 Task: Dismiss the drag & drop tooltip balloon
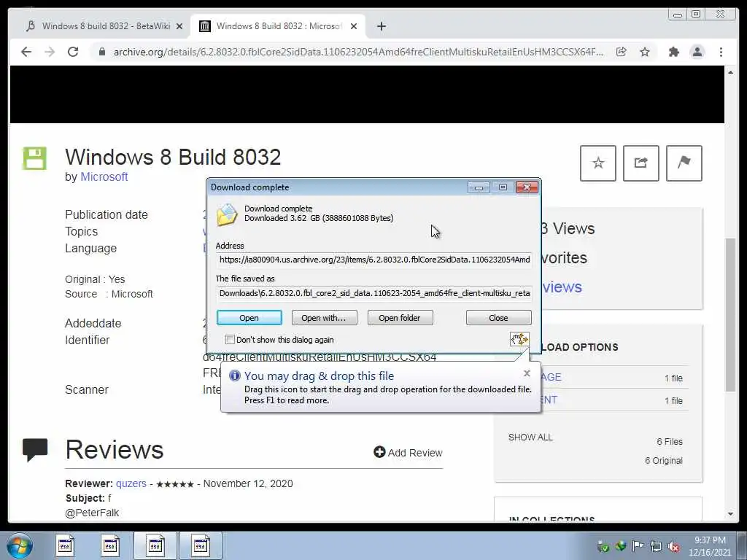coord(527,373)
